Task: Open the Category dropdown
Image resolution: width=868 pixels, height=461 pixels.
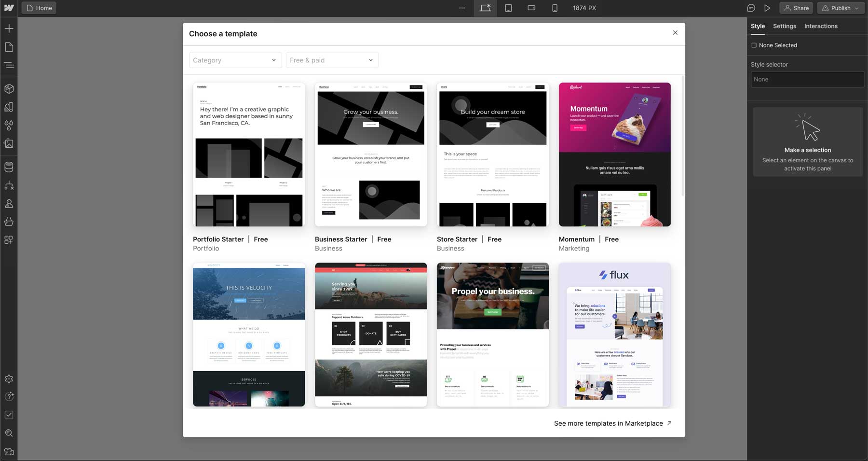Action: (235, 60)
